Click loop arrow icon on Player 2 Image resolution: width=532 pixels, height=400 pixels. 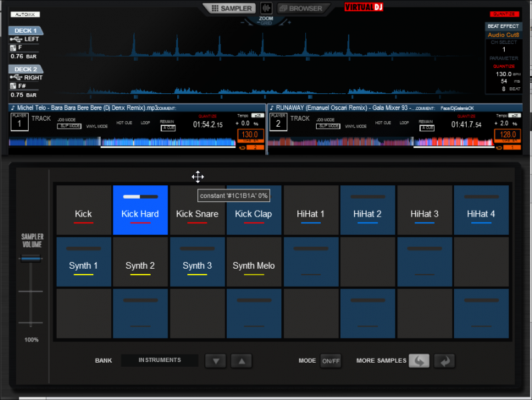pyautogui.click(x=499, y=147)
